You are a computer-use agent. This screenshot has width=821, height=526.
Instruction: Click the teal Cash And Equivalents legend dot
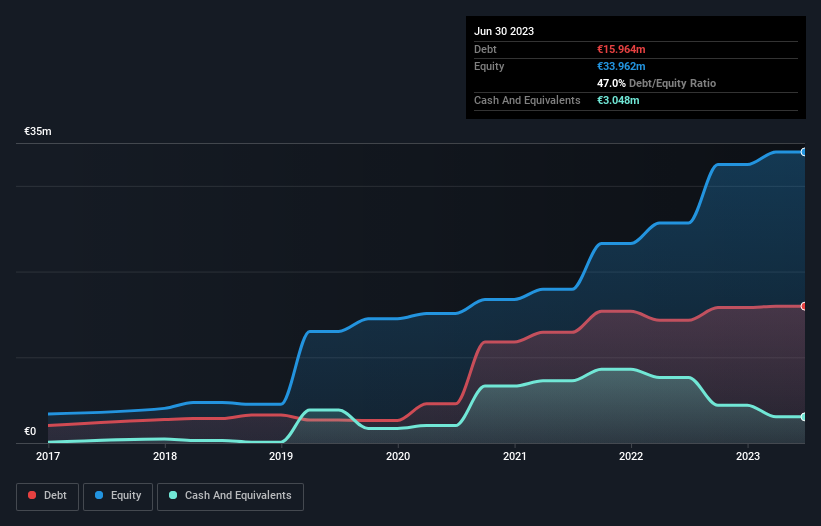(x=173, y=495)
